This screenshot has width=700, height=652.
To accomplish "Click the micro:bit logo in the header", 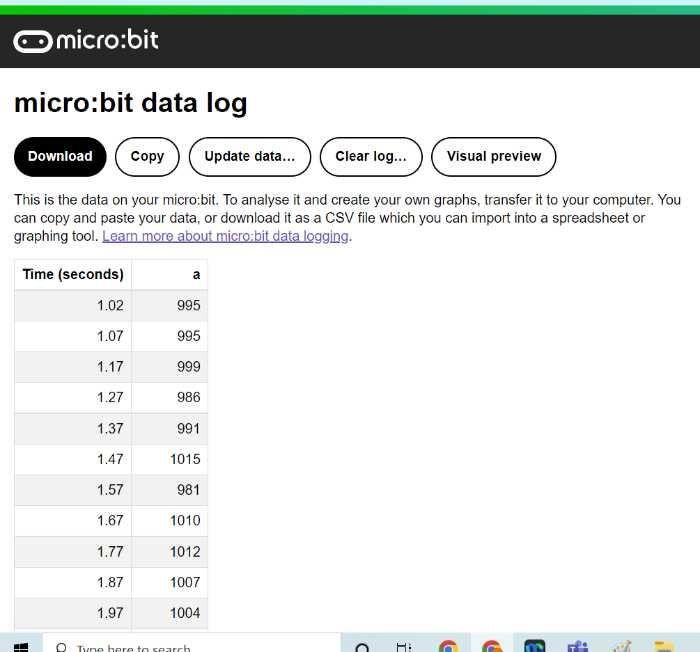I will tap(86, 41).
